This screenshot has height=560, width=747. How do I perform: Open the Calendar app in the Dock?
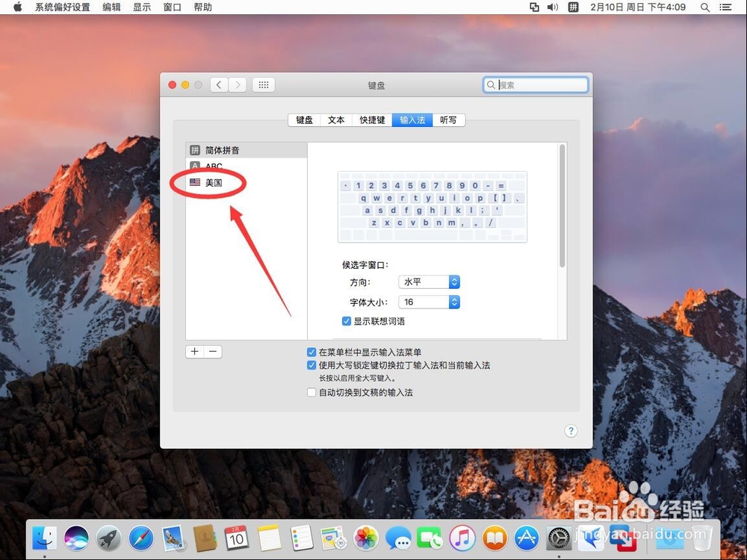click(238, 537)
